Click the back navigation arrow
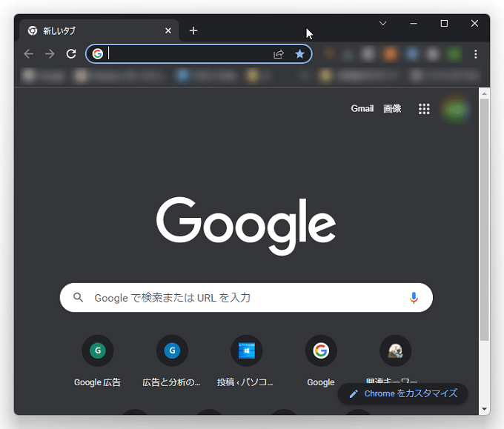 click(x=29, y=53)
